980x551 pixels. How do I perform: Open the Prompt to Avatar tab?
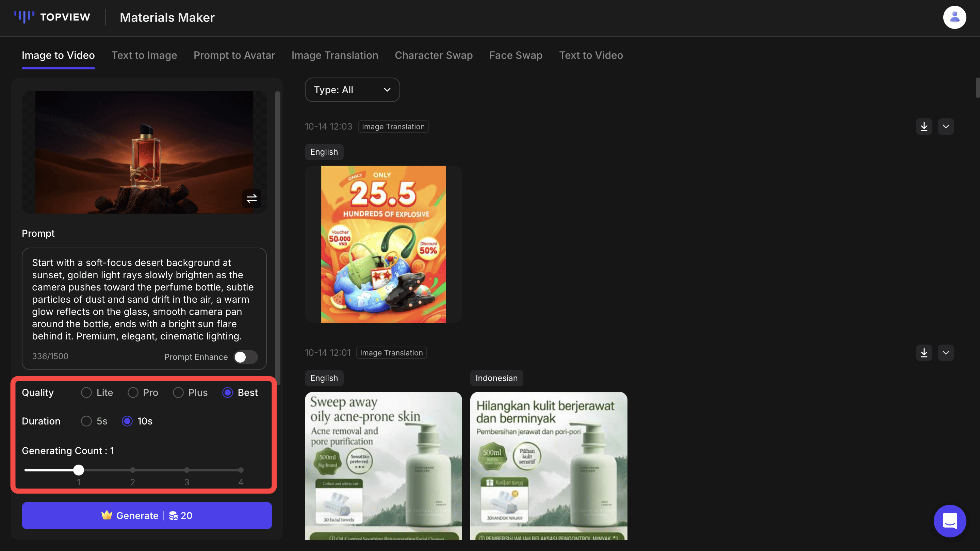(x=234, y=55)
